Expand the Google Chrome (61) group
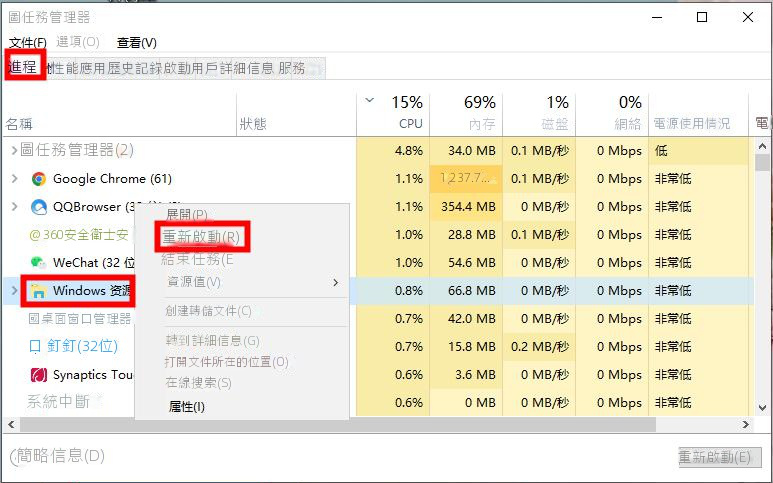This screenshot has height=483, width=773. pyautogui.click(x=14, y=178)
